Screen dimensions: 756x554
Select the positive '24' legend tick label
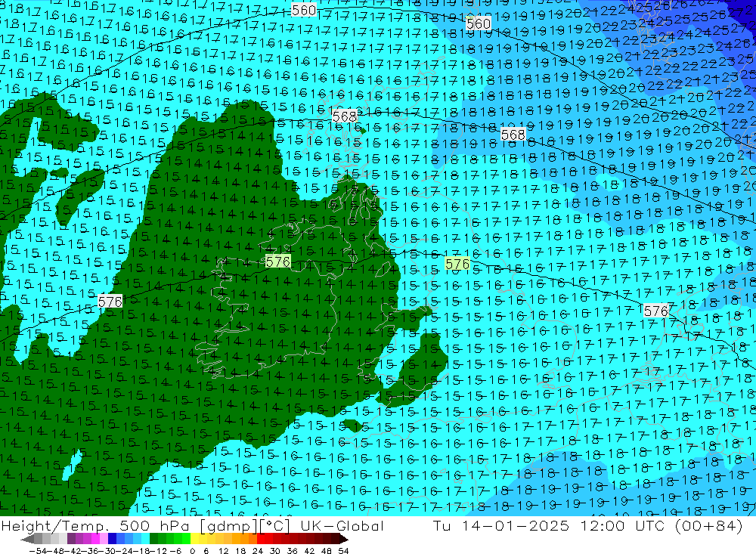pyautogui.click(x=258, y=551)
